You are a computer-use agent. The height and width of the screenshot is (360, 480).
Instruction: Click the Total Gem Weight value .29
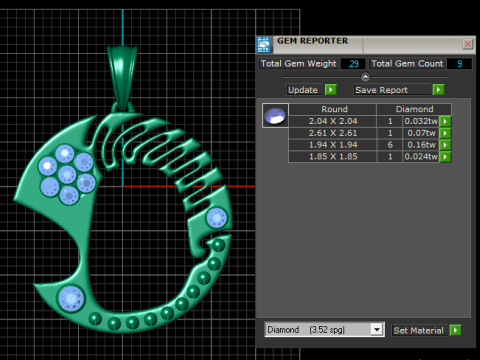pos(353,64)
